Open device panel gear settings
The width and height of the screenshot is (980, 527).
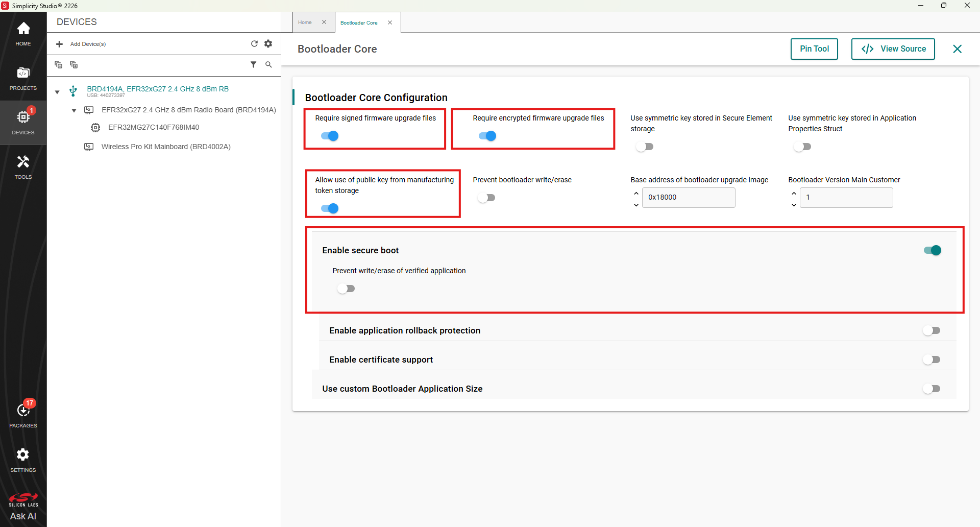coord(268,44)
